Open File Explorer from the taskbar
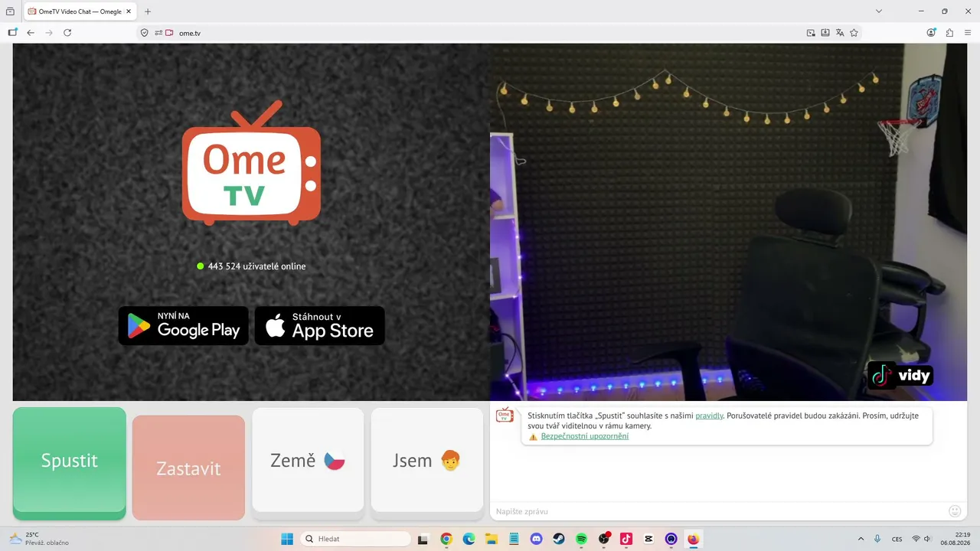980x551 pixels. [x=491, y=539]
